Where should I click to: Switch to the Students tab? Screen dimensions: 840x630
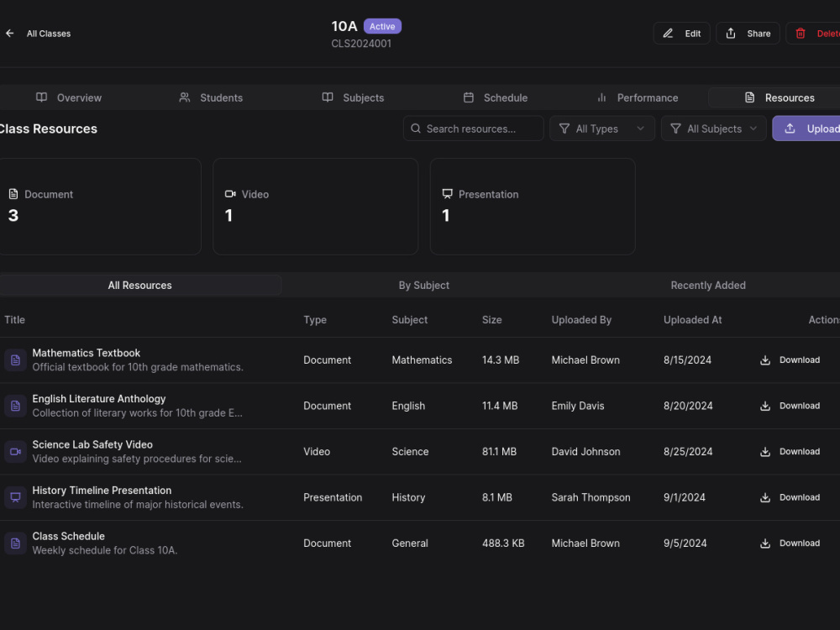[x=211, y=97]
